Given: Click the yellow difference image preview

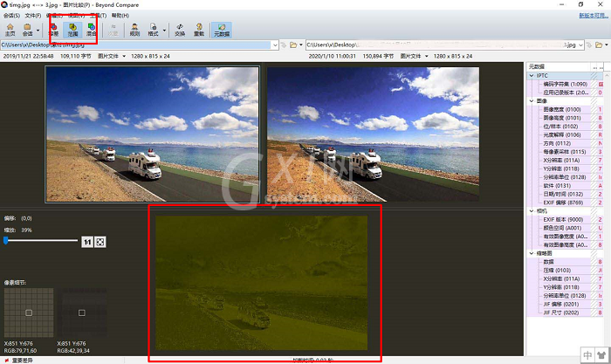Looking at the screenshot, I should pos(261,283).
